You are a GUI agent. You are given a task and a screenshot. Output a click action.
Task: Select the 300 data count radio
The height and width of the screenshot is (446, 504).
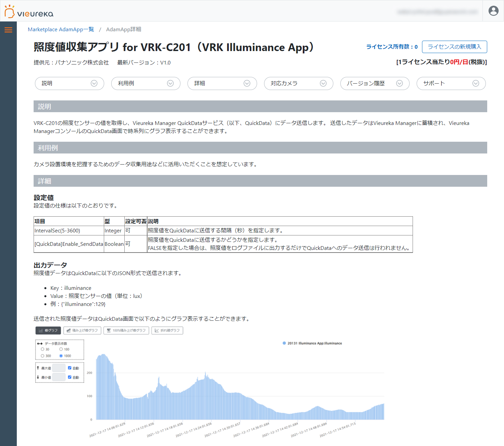tap(43, 356)
